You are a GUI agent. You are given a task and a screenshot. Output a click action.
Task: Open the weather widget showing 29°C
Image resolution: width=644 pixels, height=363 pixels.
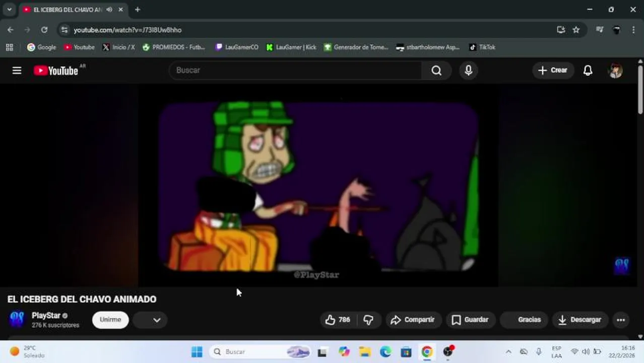coord(28,352)
